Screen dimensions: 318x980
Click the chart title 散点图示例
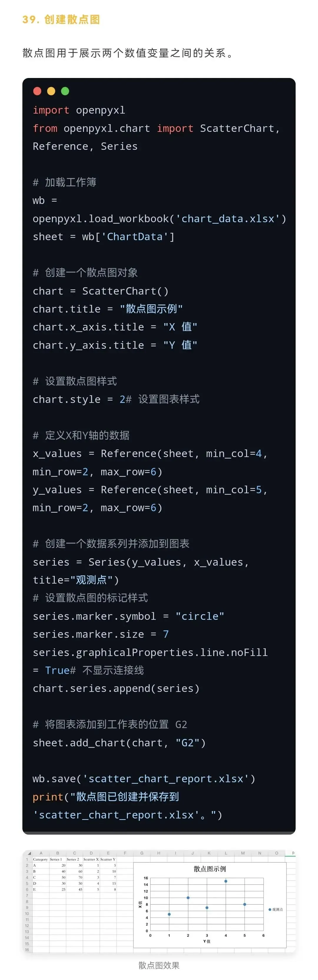click(210, 869)
